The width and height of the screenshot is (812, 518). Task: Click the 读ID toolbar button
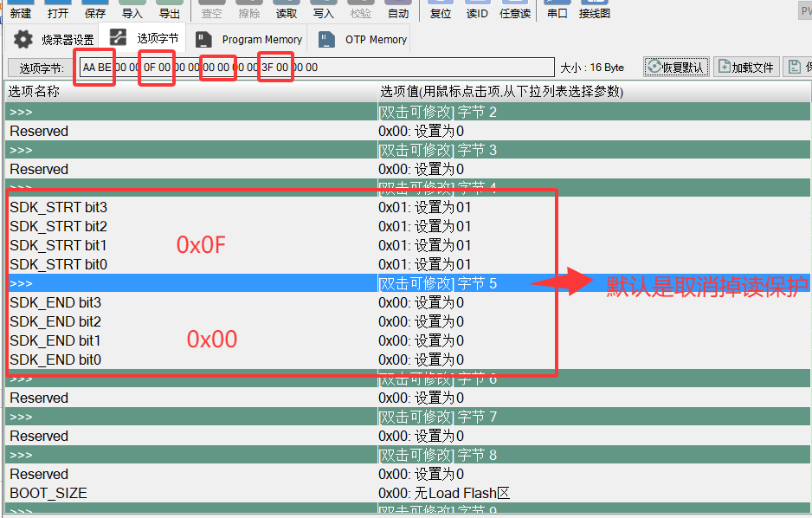pyautogui.click(x=477, y=10)
